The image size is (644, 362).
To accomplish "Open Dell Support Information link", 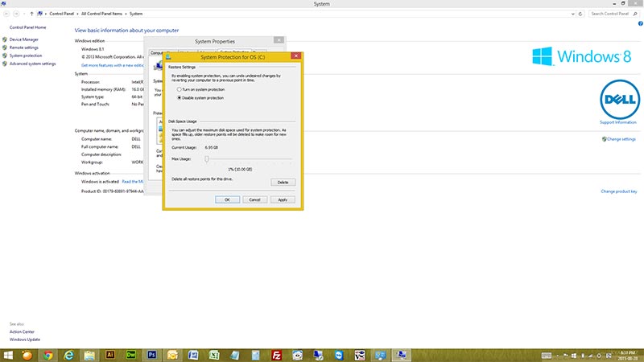I will [617, 122].
